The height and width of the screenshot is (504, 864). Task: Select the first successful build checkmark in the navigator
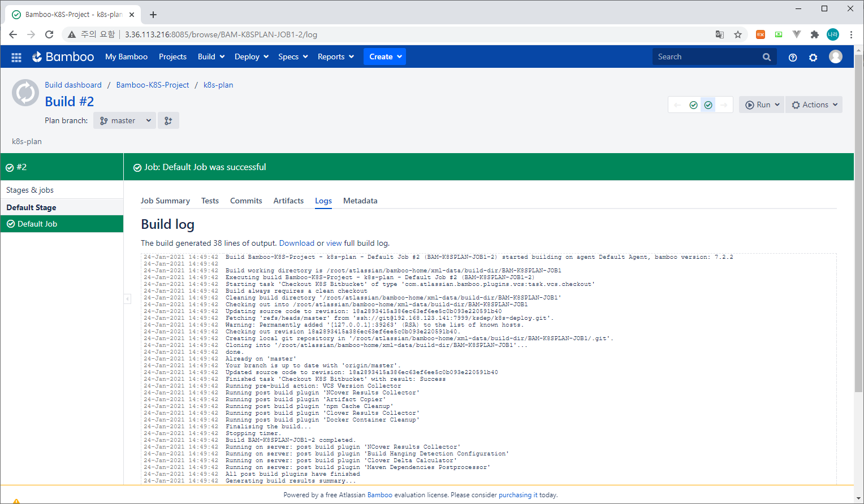point(693,105)
